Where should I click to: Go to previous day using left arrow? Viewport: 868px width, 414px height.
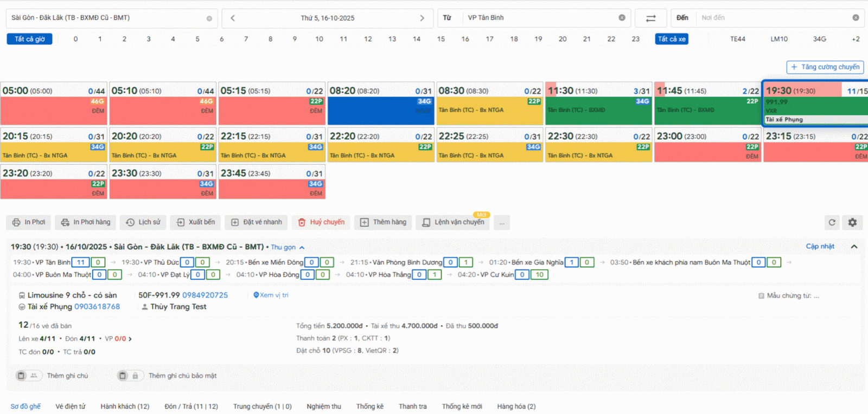[233, 18]
